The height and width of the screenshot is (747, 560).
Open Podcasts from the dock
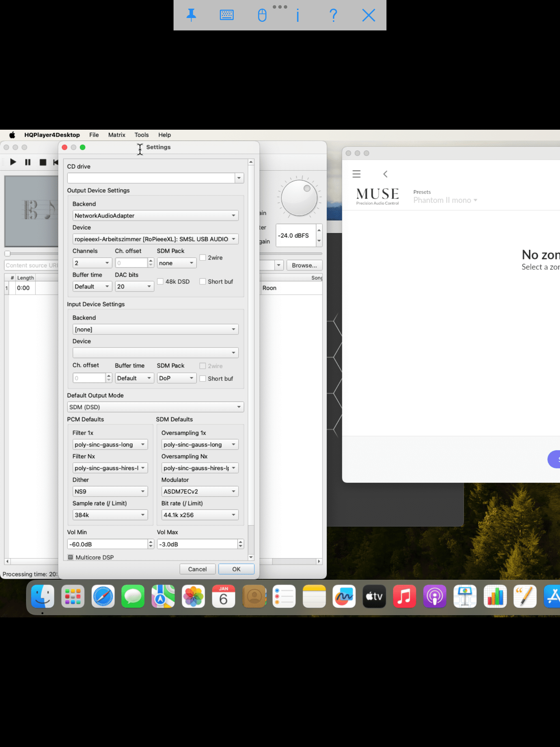[x=435, y=596]
